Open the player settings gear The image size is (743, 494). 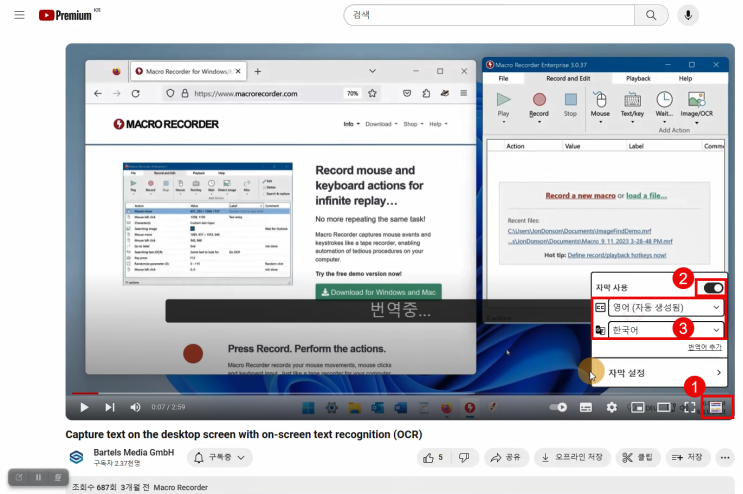612,407
